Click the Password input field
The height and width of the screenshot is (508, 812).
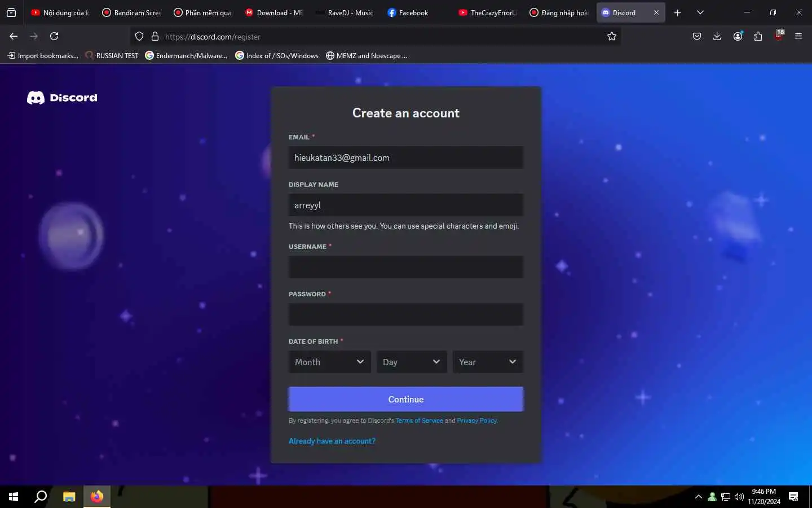point(406,314)
